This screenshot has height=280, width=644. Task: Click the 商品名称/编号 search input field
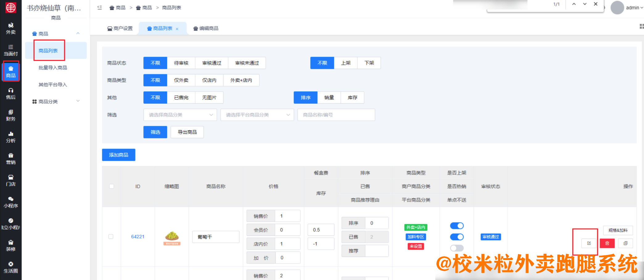[336, 115]
